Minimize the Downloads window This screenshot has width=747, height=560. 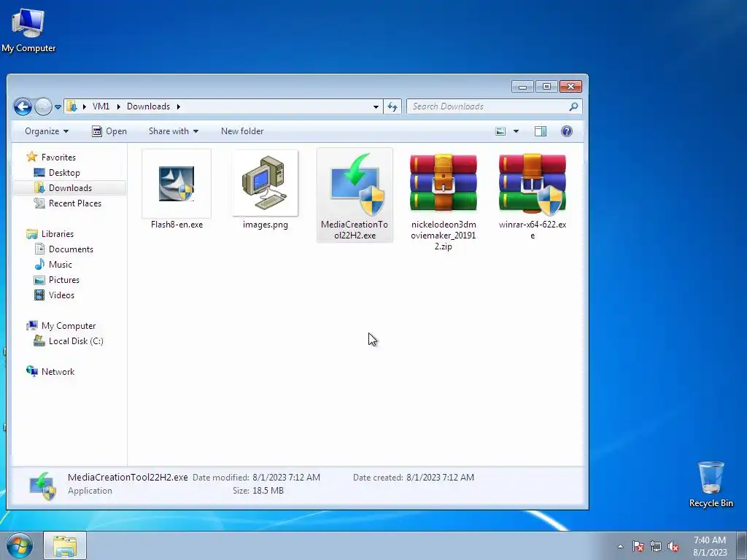pos(522,87)
